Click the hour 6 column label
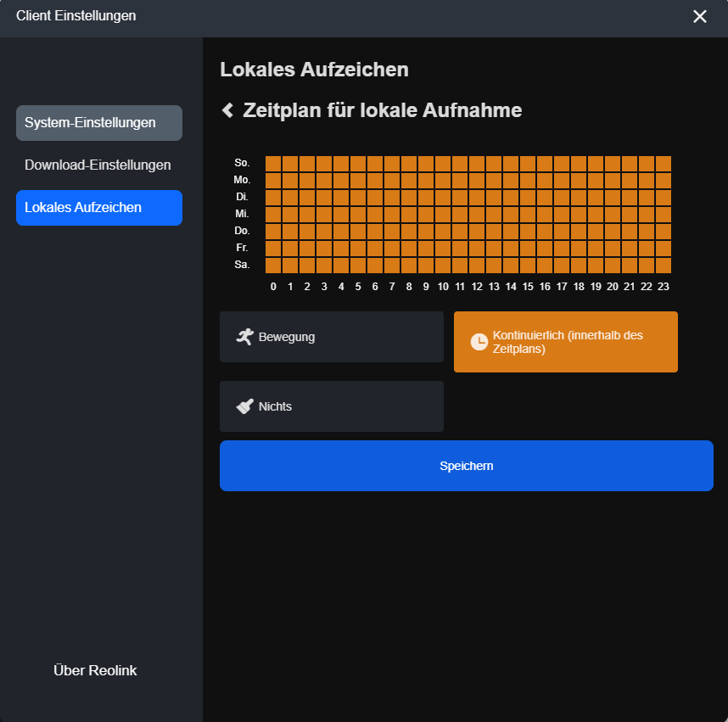 pos(375,287)
